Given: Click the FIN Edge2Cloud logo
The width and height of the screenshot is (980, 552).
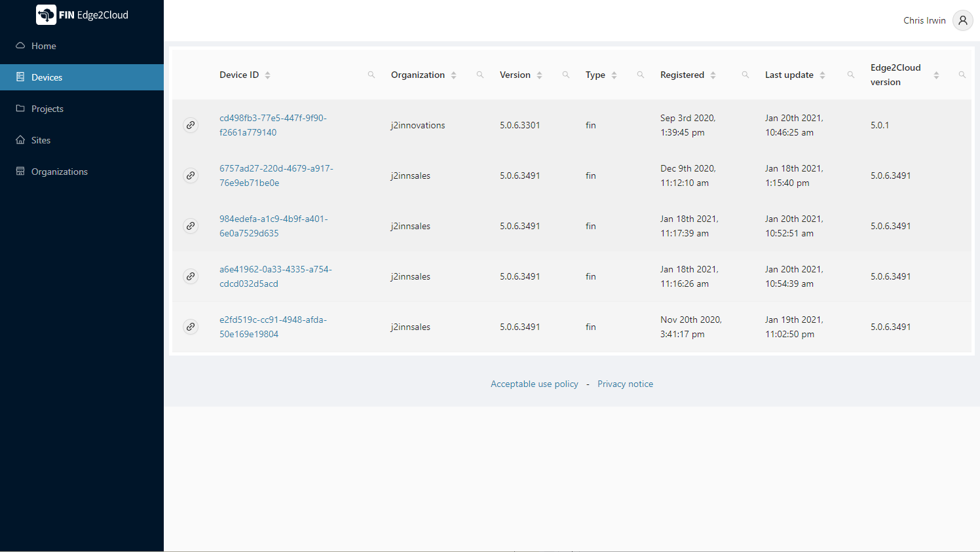Looking at the screenshot, I should point(83,14).
